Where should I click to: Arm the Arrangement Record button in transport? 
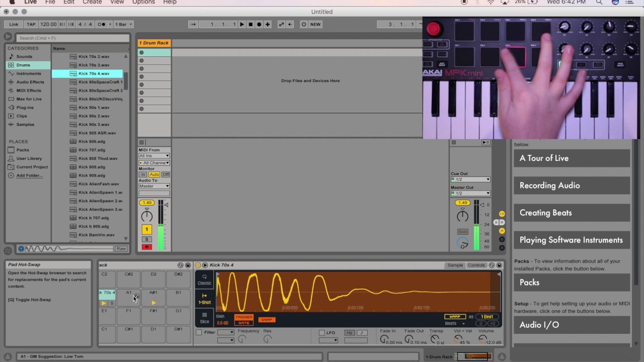(259, 24)
